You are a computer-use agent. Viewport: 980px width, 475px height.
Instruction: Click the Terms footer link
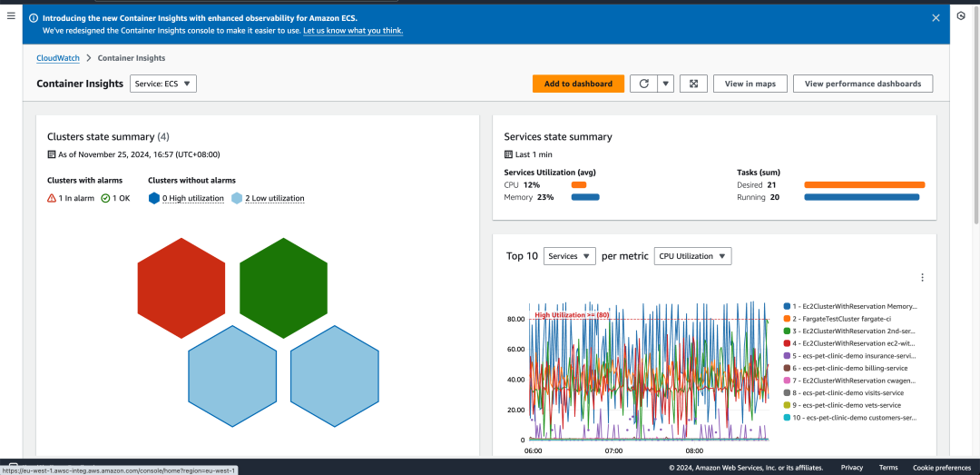point(888,468)
